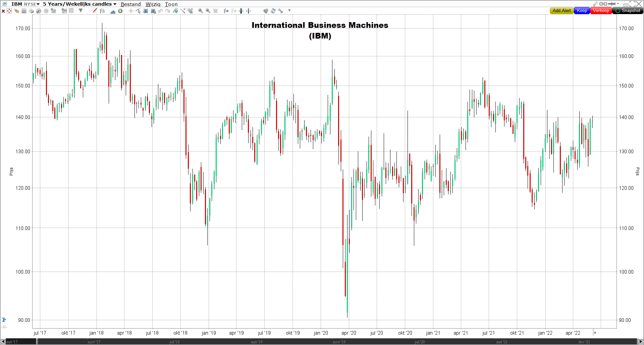
Task: Zoom in with the magnifier plus
Action: click(x=201, y=11)
